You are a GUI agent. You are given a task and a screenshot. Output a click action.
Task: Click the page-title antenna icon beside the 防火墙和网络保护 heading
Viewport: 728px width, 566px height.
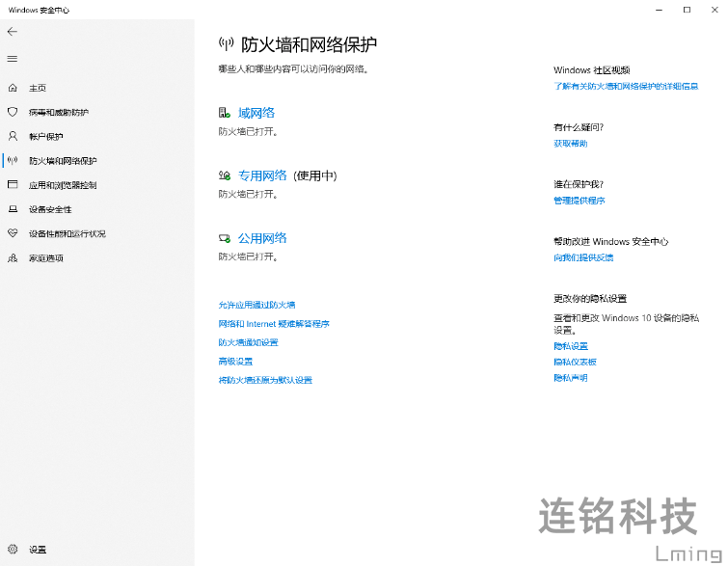pyautogui.click(x=226, y=44)
